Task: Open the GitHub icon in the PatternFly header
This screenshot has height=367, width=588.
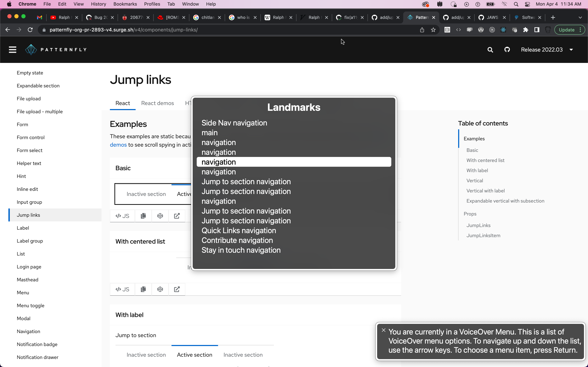Action: click(507, 50)
